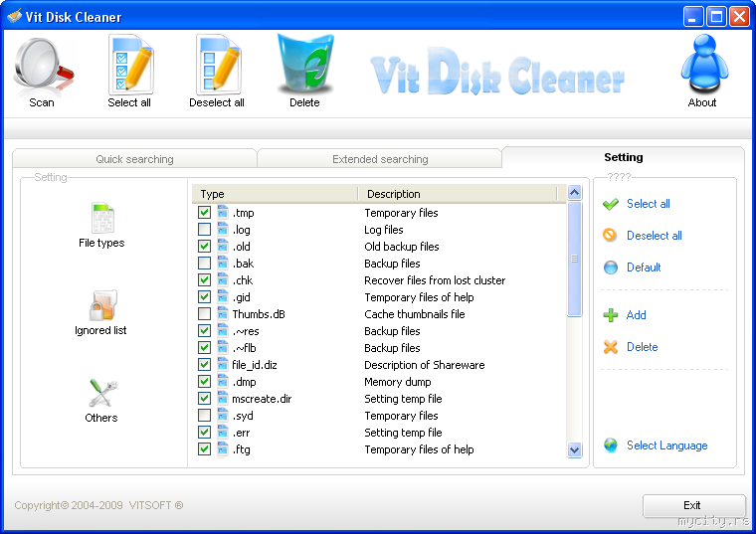756x534 pixels.
Task: Select the 'Cache thumbnails file' description
Action: (414, 314)
